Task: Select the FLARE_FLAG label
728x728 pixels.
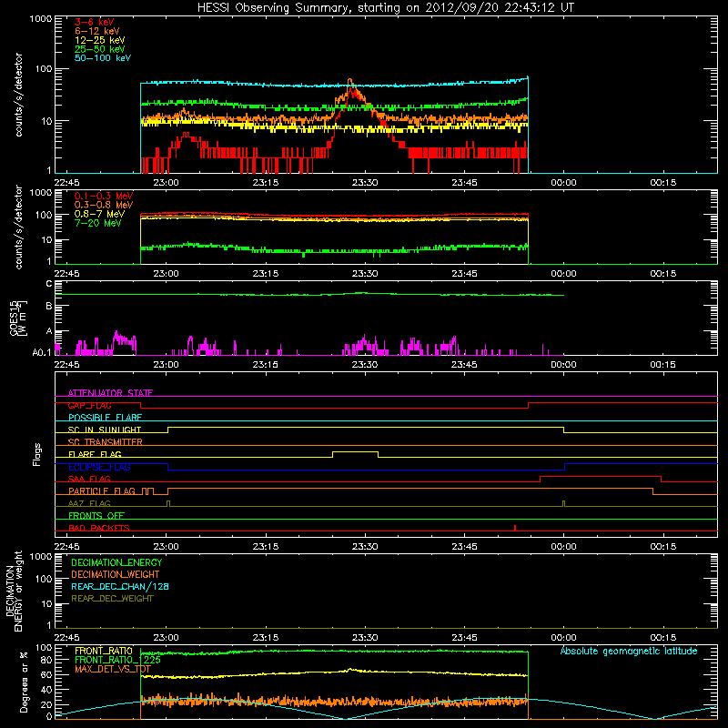Action: pos(95,454)
